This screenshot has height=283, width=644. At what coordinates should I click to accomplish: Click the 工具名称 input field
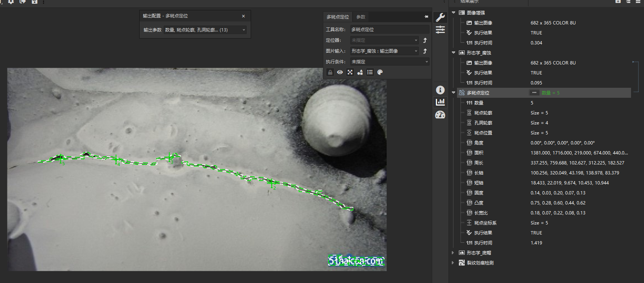(x=390, y=29)
